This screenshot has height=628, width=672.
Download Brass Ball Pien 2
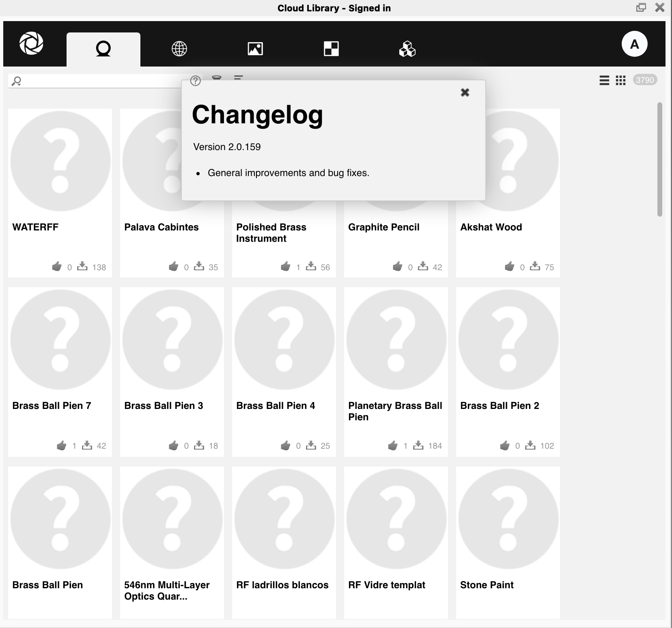(530, 445)
